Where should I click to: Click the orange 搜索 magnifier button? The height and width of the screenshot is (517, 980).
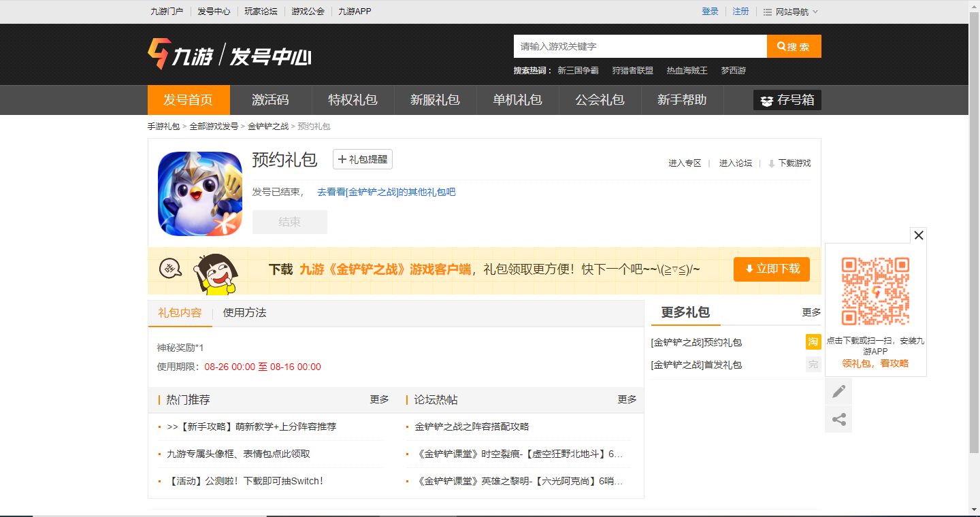[794, 46]
